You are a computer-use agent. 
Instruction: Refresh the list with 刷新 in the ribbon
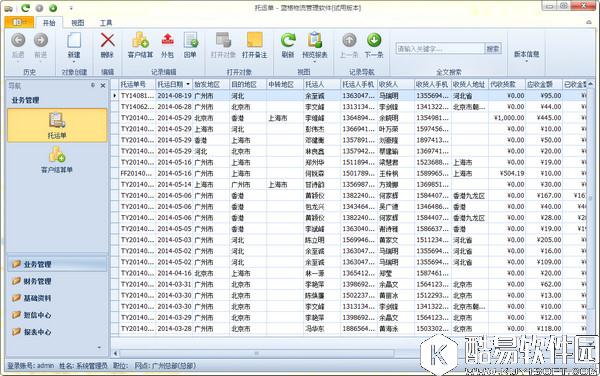288,45
